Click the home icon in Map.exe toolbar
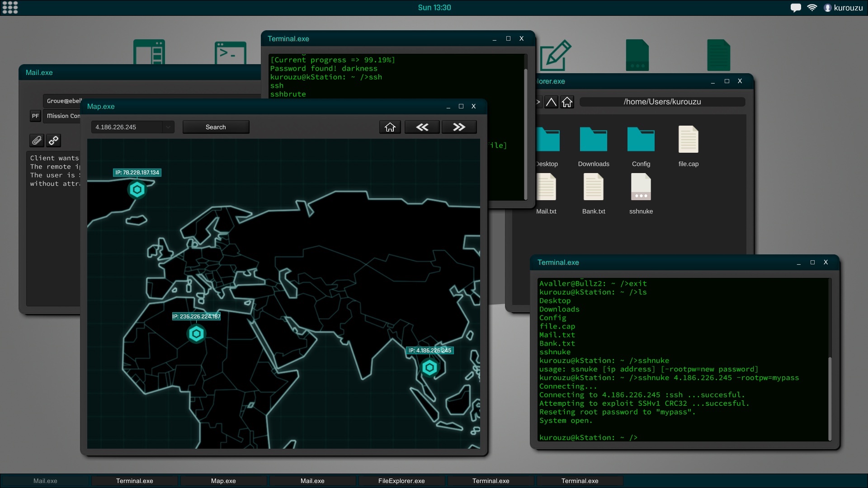This screenshot has width=868, height=488. (390, 127)
